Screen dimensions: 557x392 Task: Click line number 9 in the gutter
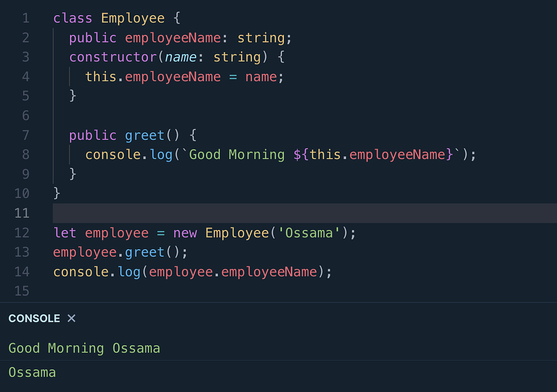[x=26, y=174]
